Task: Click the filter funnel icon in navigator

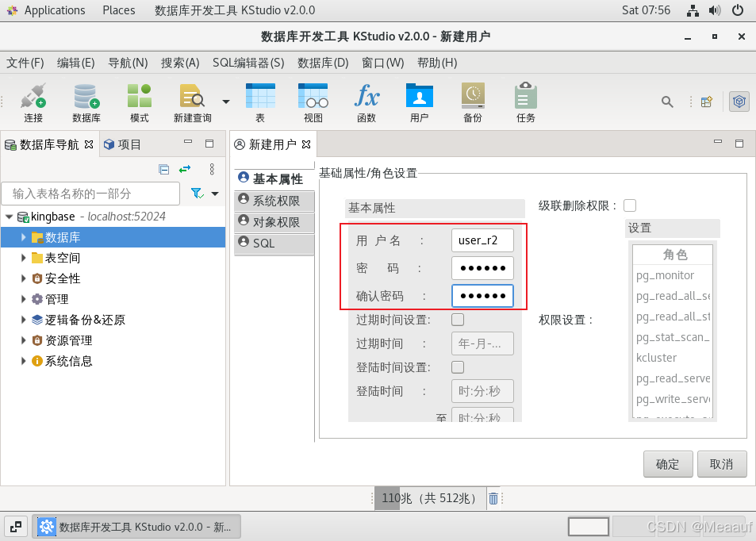Action: (198, 194)
